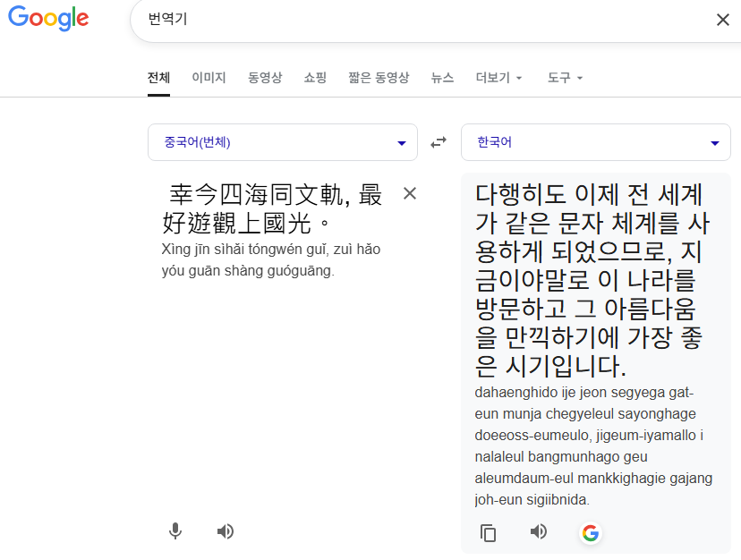Copy the Korean translation
741x560 pixels.
pos(488,532)
